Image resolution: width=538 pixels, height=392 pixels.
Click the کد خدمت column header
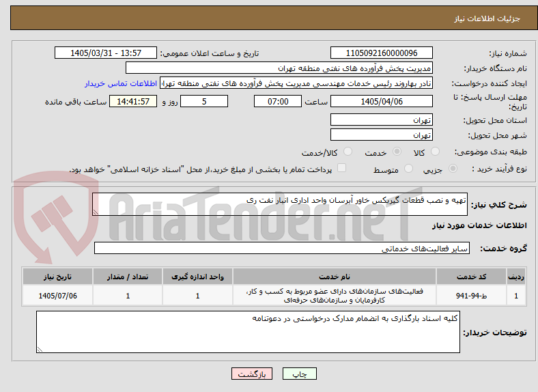click(x=472, y=277)
